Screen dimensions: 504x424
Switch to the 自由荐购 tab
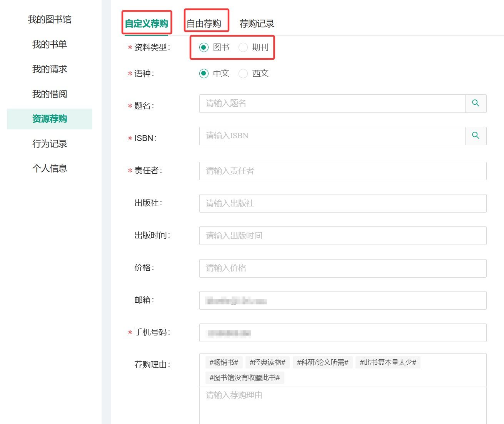click(x=204, y=24)
